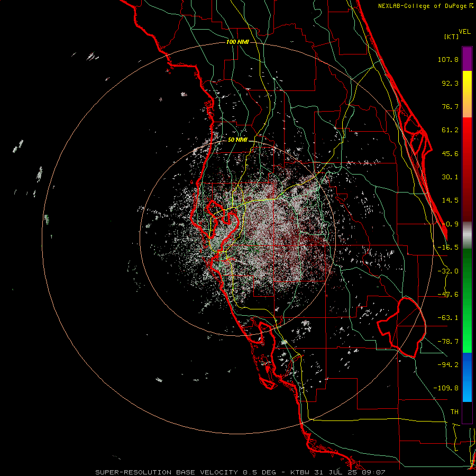Click SUPER-RESOLUTION BASE VELOCITY caption text
The width and height of the screenshot is (476, 476).
point(168,472)
